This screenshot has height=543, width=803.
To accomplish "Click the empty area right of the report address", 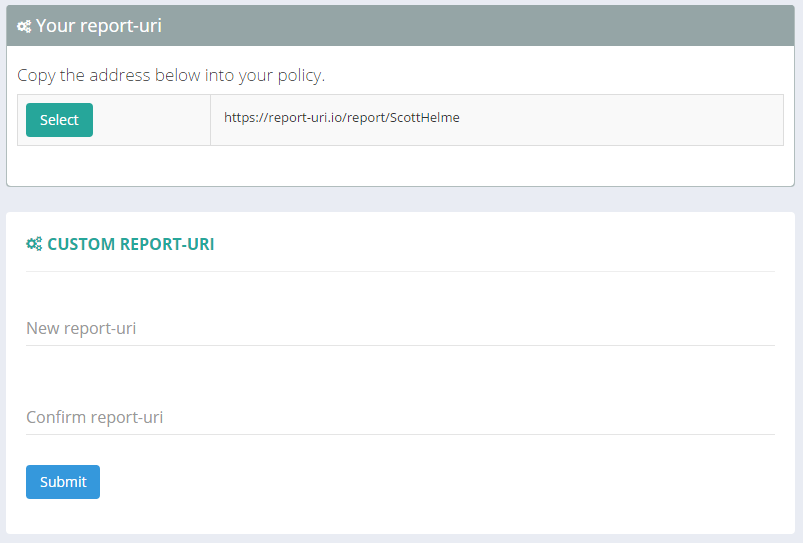I will point(620,120).
